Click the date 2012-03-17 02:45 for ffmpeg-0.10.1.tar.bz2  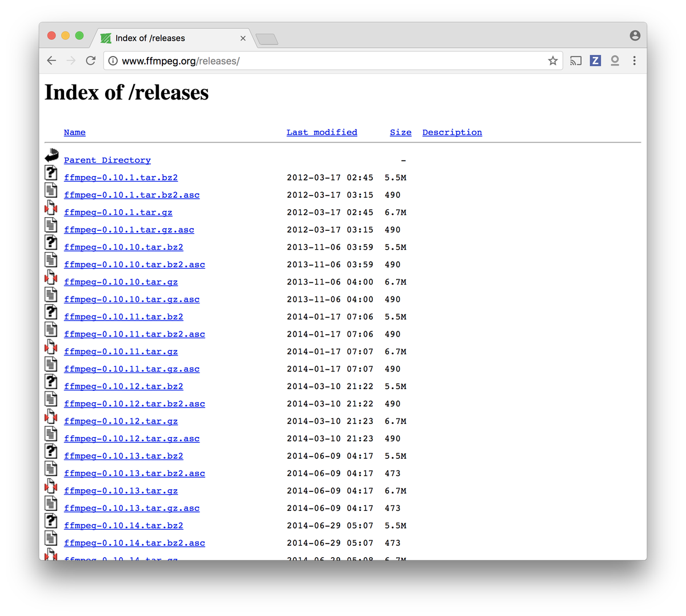[330, 178]
